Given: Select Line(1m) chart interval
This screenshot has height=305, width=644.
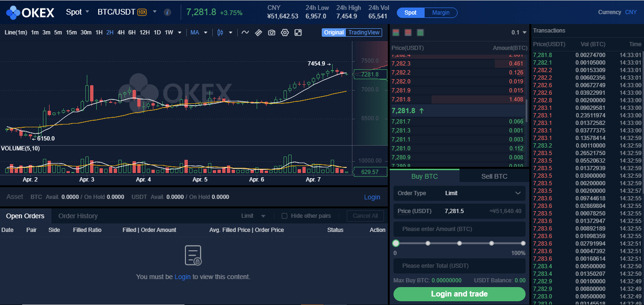Looking at the screenshot, I should pos(16,33).
